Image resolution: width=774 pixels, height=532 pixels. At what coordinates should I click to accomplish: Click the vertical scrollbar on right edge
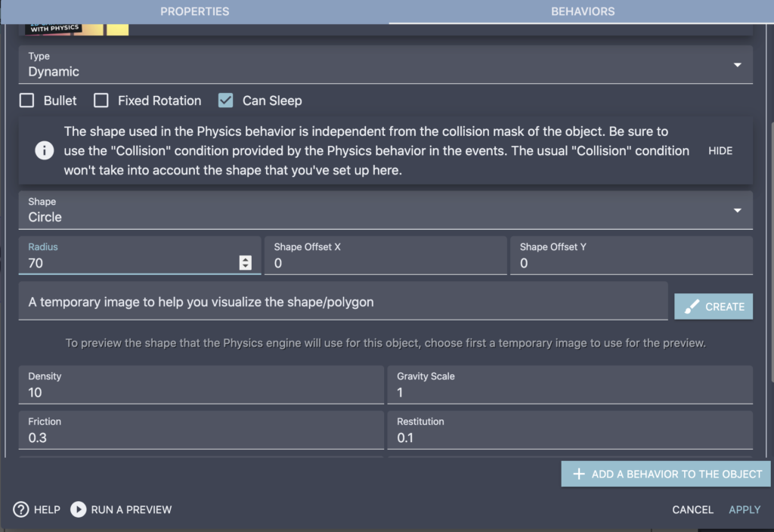(x=772, y=252)
